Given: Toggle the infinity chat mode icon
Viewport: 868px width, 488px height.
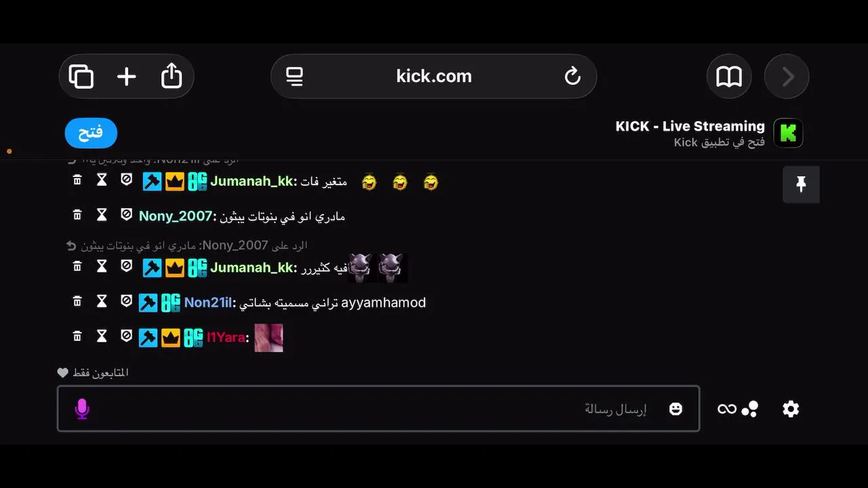Looking at the screenshot, I should [727, 409].
